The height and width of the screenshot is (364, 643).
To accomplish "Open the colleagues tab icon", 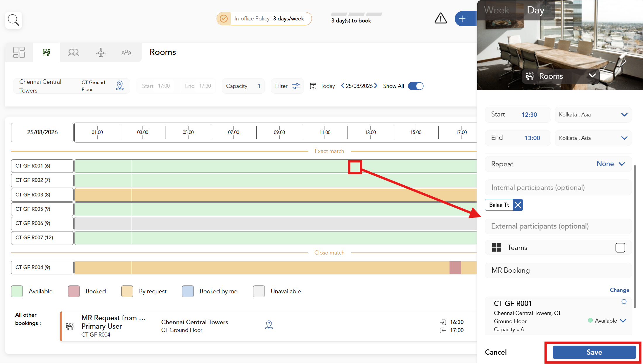I will 73,52.
